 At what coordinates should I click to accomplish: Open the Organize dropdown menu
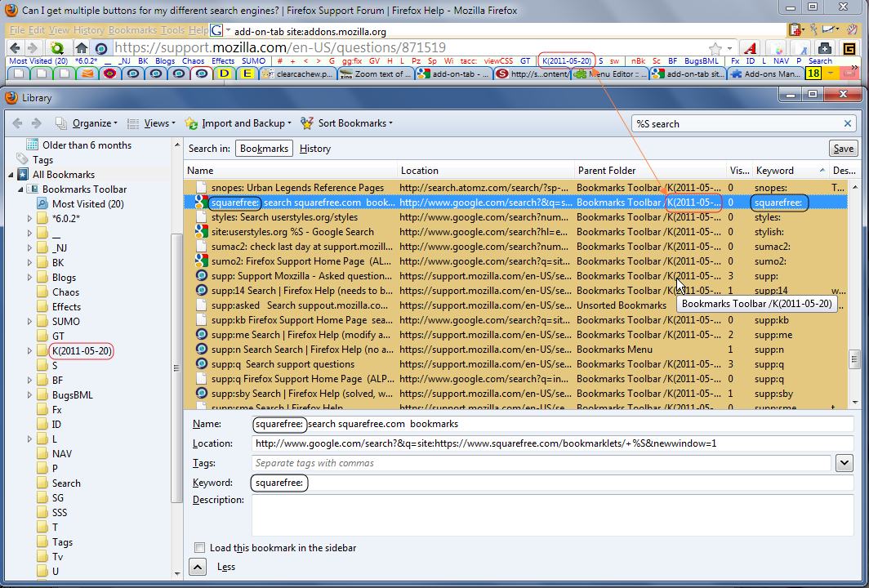(87, 123)
